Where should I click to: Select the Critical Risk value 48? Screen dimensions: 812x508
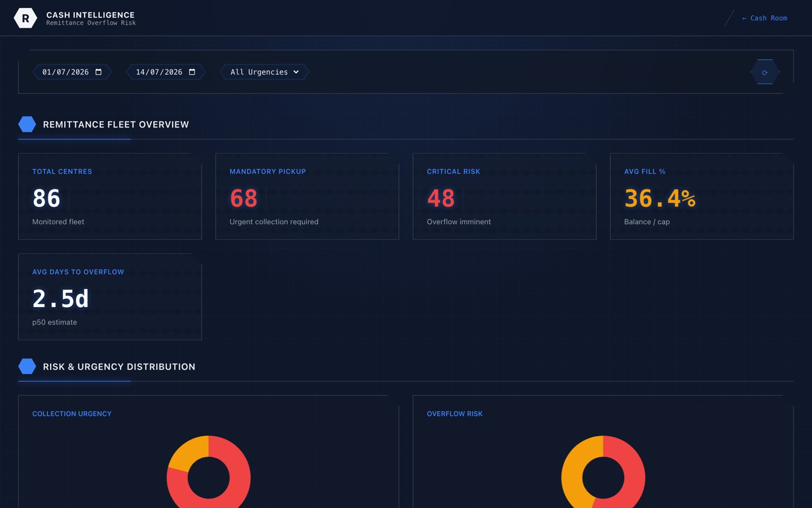coord(441,198)
